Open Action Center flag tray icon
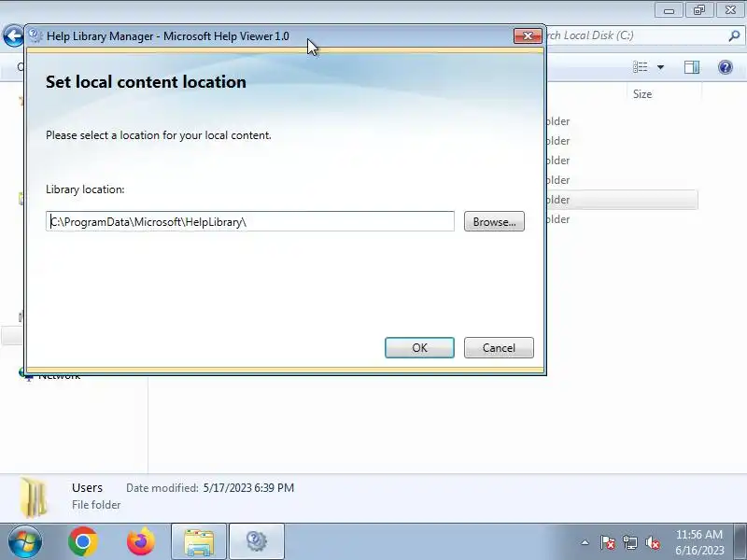 coord(607,542)
